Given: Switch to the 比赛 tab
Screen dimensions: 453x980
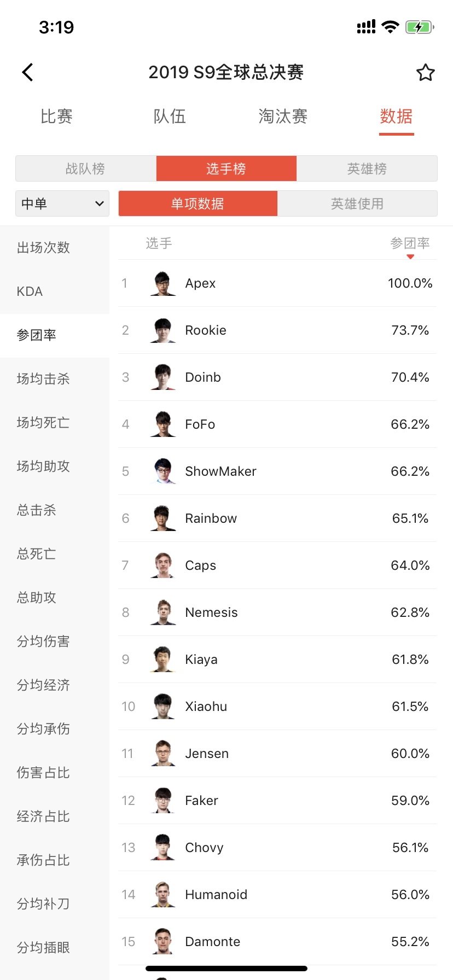Looking at the screenshot, I should [56, 116].
